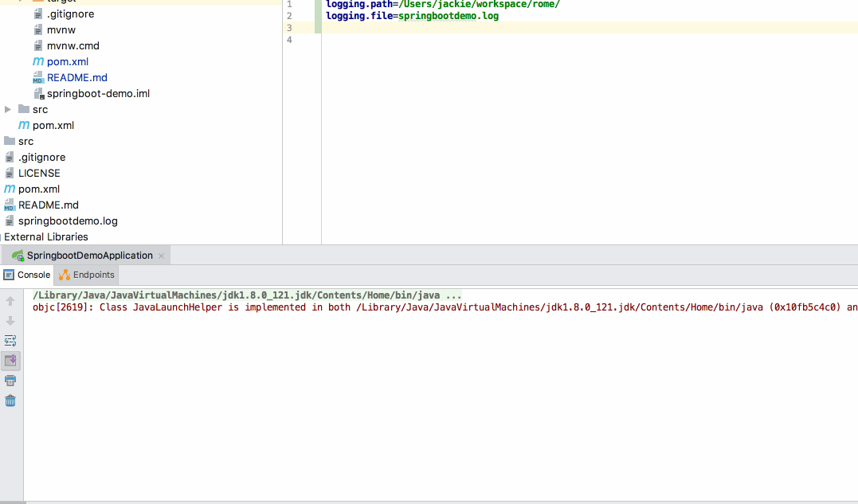
Task: Open the LICENSE file
Action: pyautogui.click(x=39, y=174)
